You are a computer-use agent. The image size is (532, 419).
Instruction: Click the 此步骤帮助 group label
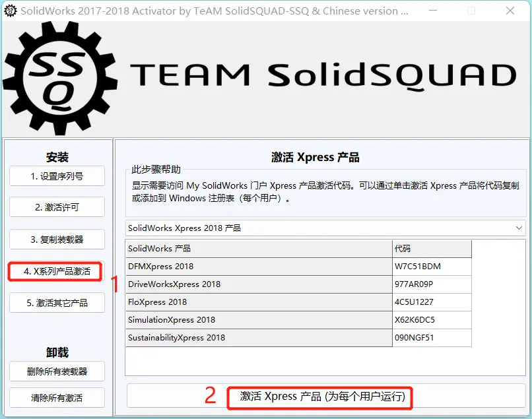[x=156, y=170]
